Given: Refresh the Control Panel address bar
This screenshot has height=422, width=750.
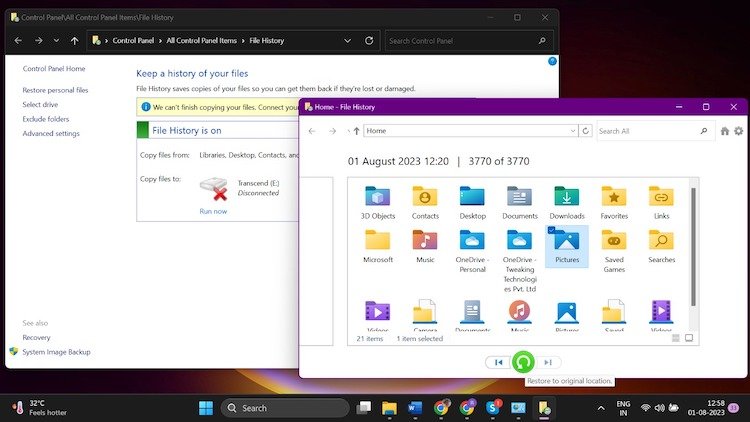Looking at the screenshot, I should coord(369,41).
